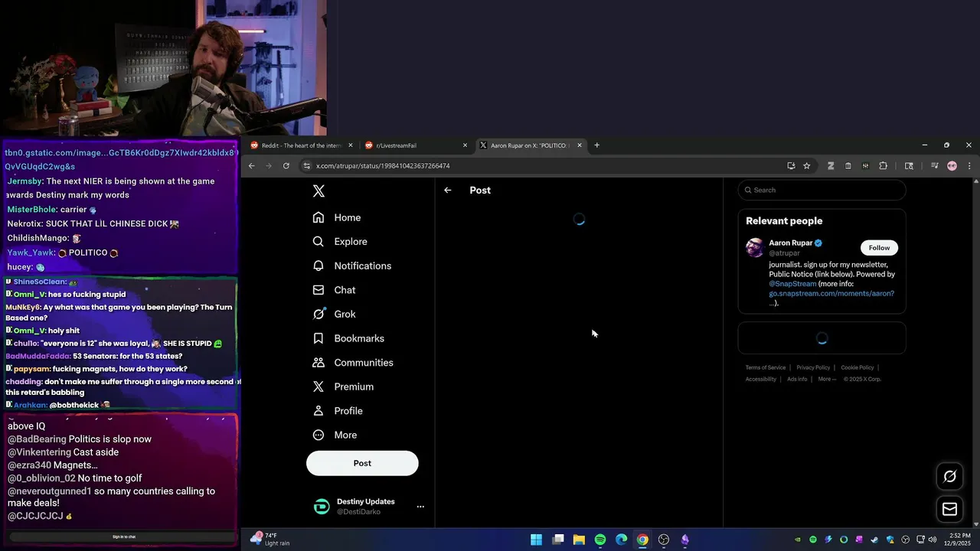The height and width of the screenshot is (551, 980).
Task: Click Aaron Rupar's profile avatar
Action: [755, 247]
